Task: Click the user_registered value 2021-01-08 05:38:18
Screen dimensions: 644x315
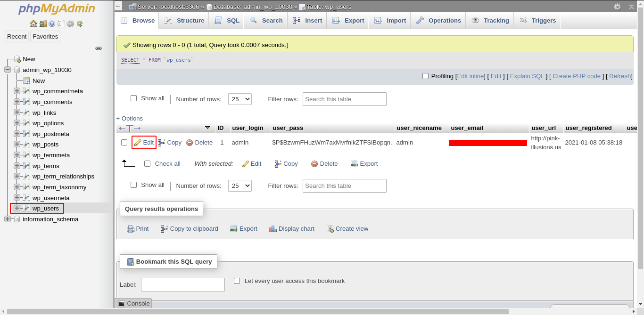Action: pyautogui.click(x=594, y=143)
